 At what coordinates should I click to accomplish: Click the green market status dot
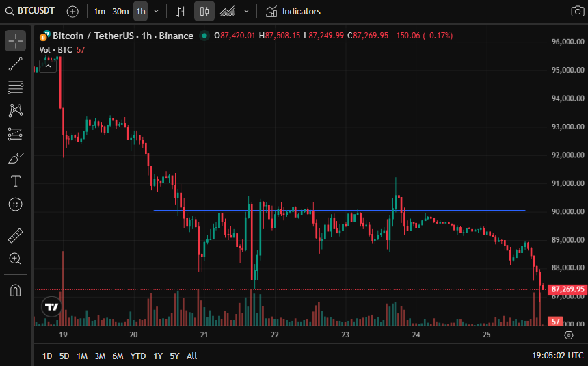204,36
